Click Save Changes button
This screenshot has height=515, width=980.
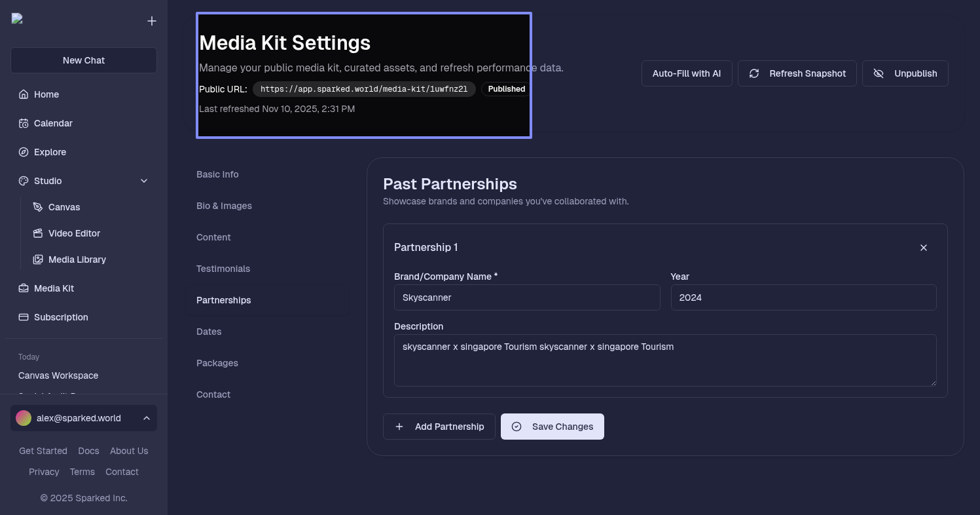[552, 427]
